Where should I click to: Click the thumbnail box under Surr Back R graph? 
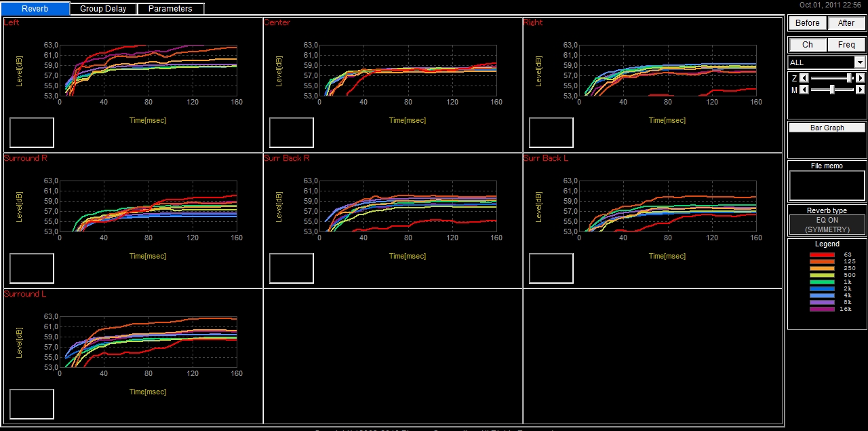click(291, 268)
